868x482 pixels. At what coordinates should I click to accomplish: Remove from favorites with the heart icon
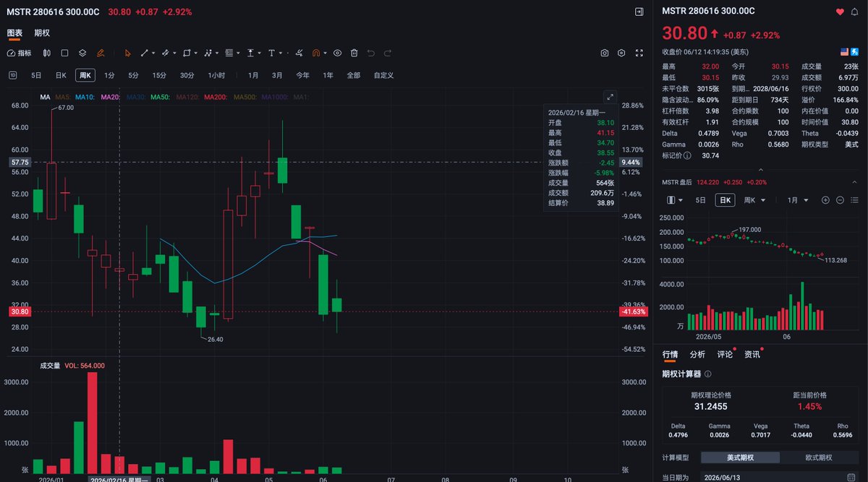coord(840,12)
